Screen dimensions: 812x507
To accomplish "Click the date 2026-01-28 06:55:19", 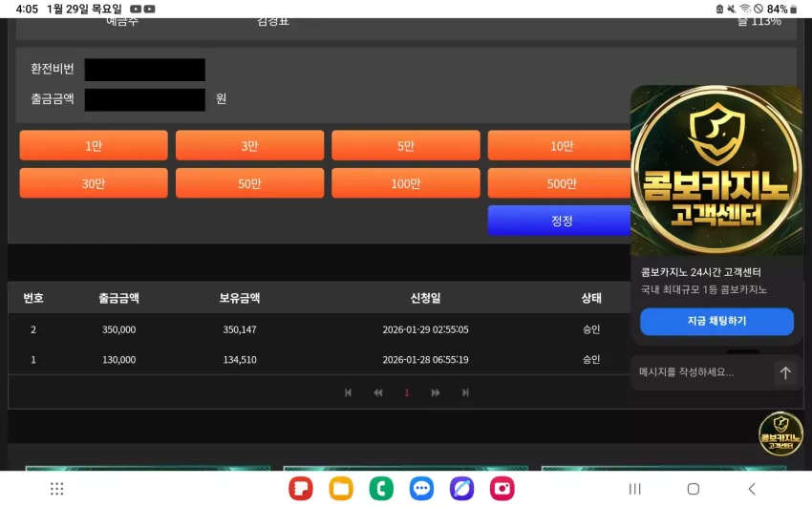I will pyautogui.click(x=425, y=360).
